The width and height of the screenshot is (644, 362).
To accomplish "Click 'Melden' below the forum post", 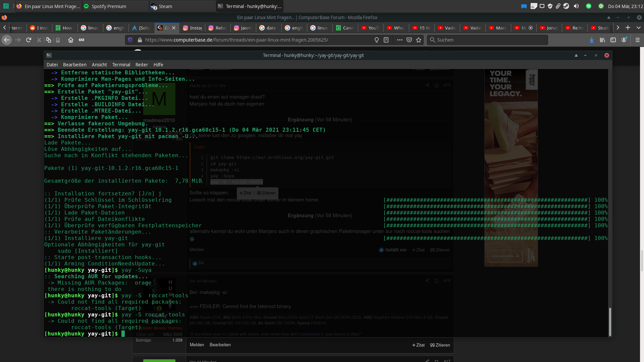I will (x=197, y=345).
